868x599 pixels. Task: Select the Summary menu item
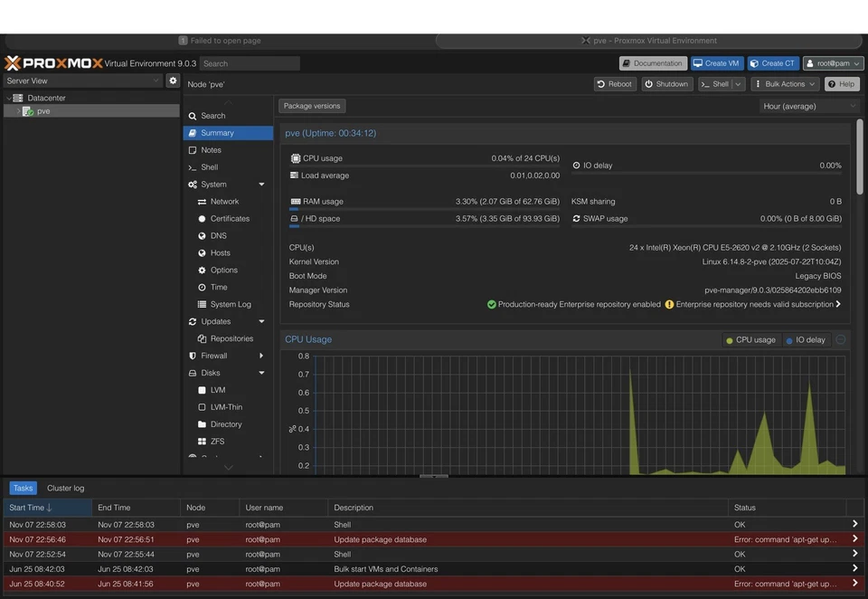(x=217, y=133)
